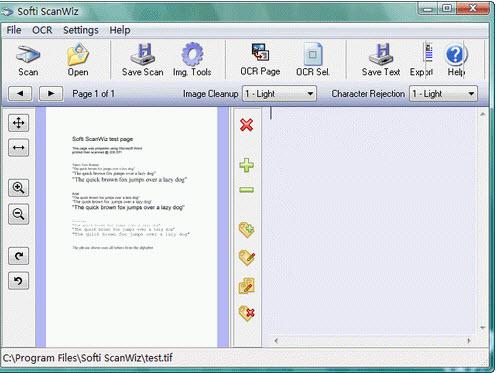
Task: Click the fit-to-width horizontal arrow tool
Action: [x=19, y=148]
